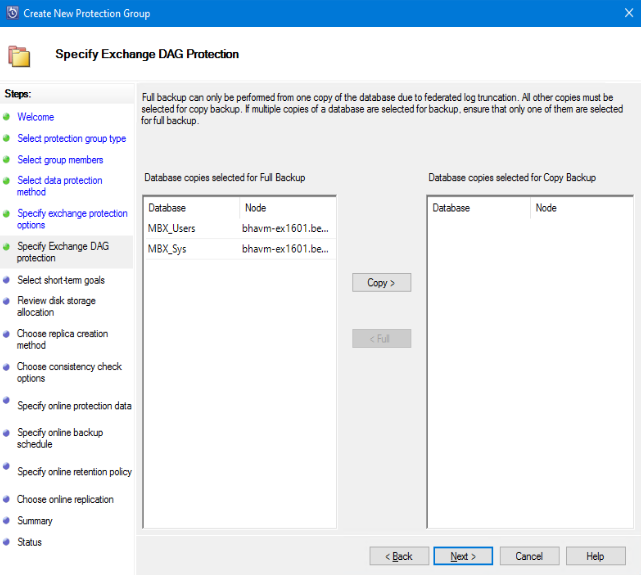Select the Specify Exchange DAG protection step
The width and height of the screenshot is (641, 575).
click(x=61, y=251)
